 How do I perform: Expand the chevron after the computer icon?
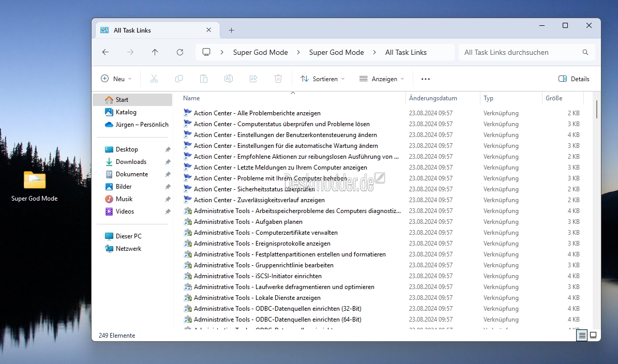tap(222, 52)
